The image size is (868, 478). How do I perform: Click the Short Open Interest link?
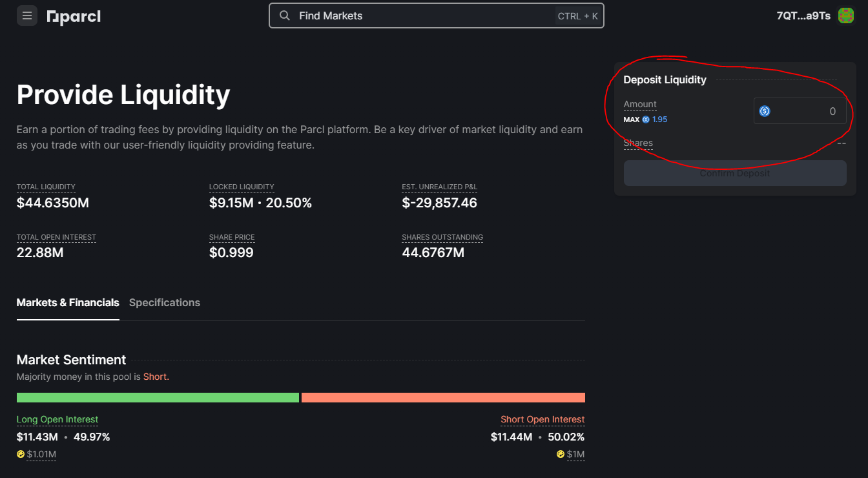542,419
